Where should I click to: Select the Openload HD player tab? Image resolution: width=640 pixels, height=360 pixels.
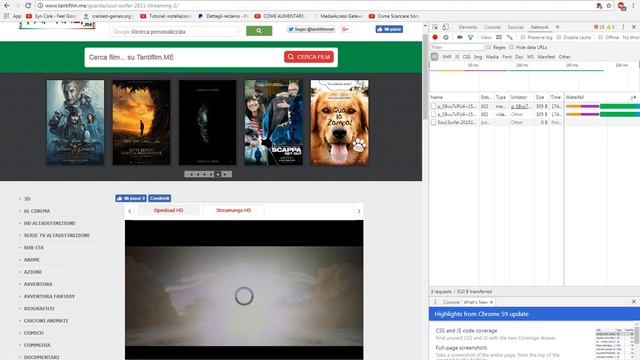tap(168, 211)
